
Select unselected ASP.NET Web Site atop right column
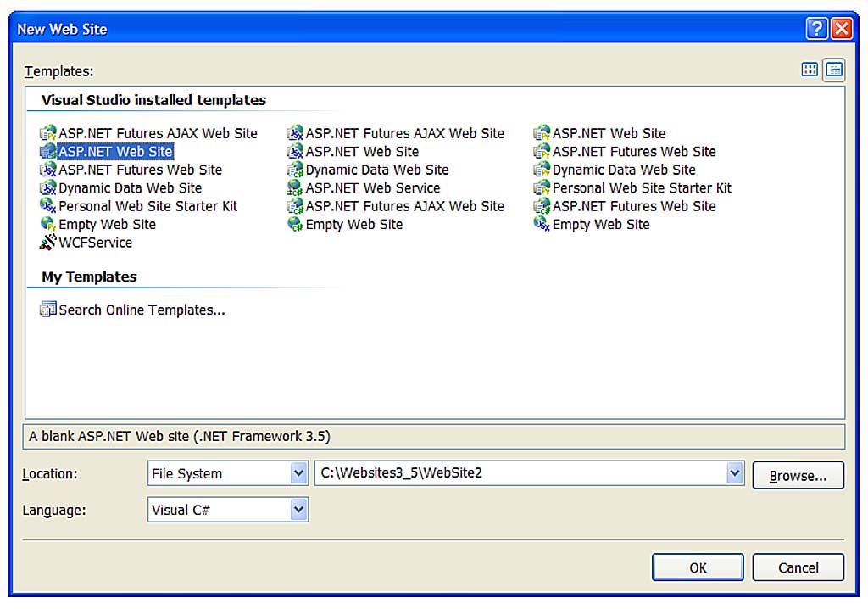click(x=609, y=133)
